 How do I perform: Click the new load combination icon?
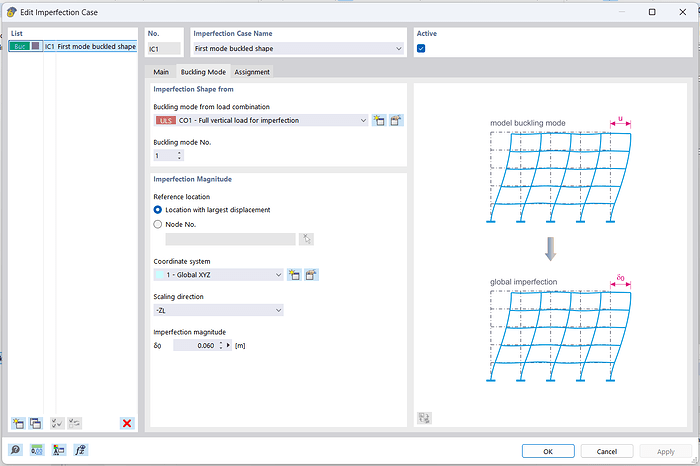click(x=379, y=121)
